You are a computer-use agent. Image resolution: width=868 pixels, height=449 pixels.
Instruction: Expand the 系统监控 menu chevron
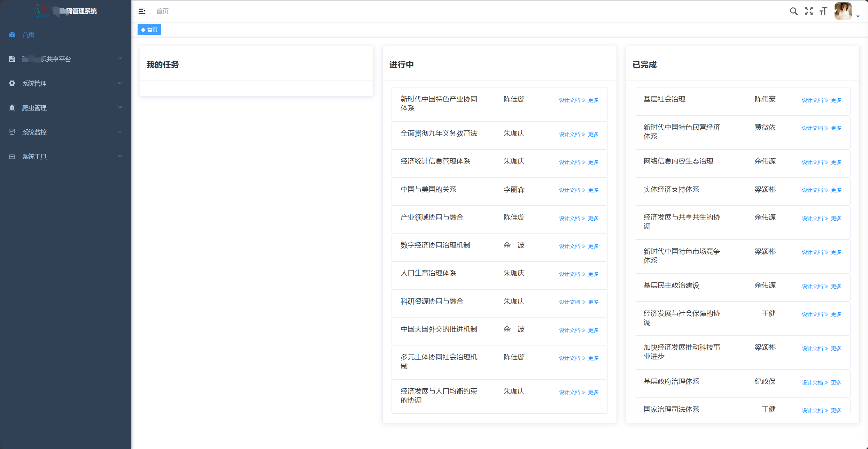click(x=120, y=132)
